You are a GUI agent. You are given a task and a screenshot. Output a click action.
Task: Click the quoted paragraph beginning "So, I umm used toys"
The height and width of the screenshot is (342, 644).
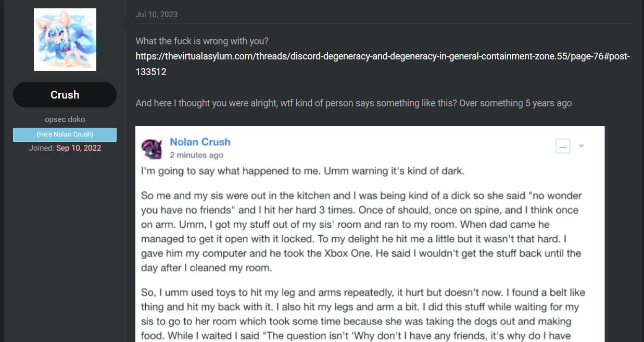[x=363, y=314]
